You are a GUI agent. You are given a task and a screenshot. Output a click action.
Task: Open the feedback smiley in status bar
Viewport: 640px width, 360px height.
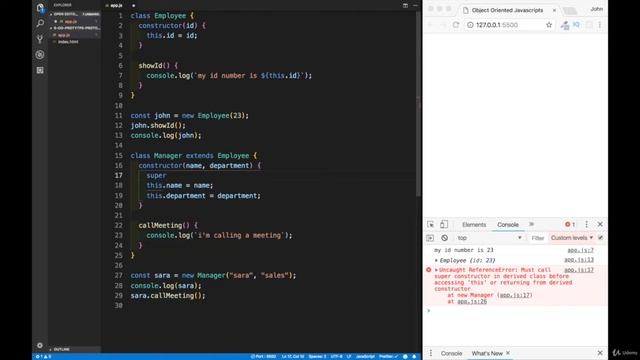tap(405, 356)
